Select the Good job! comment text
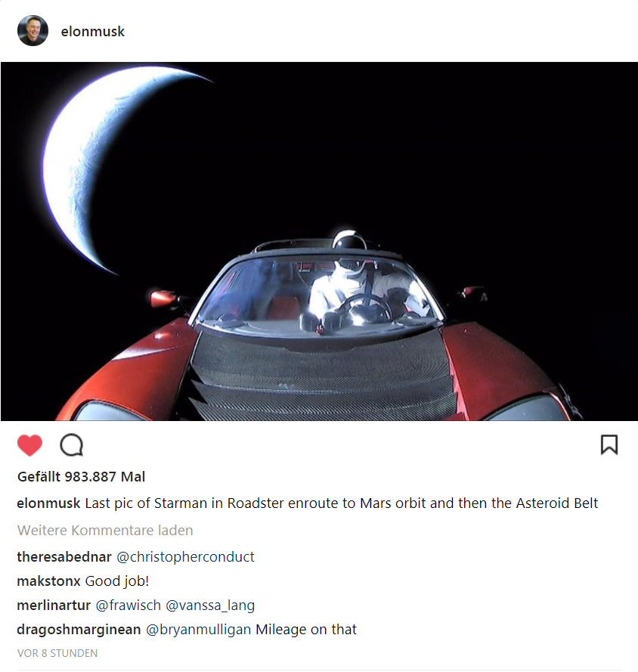 pyautogui.click(x=117, y=581)
